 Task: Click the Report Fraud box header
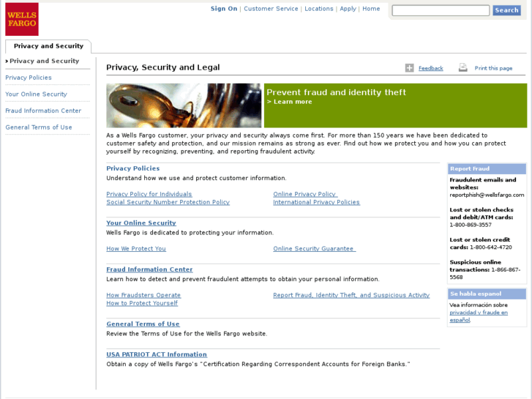pos(487,169)
